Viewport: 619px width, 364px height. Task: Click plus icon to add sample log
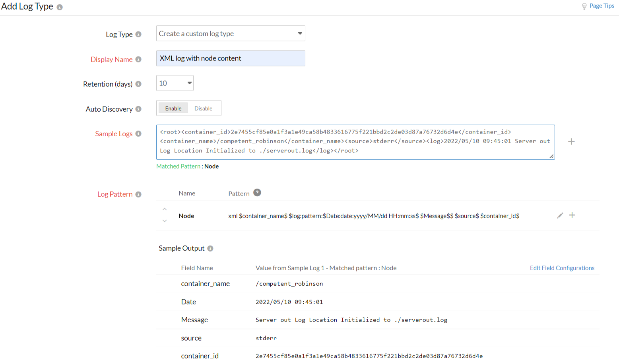click(571, 142)
